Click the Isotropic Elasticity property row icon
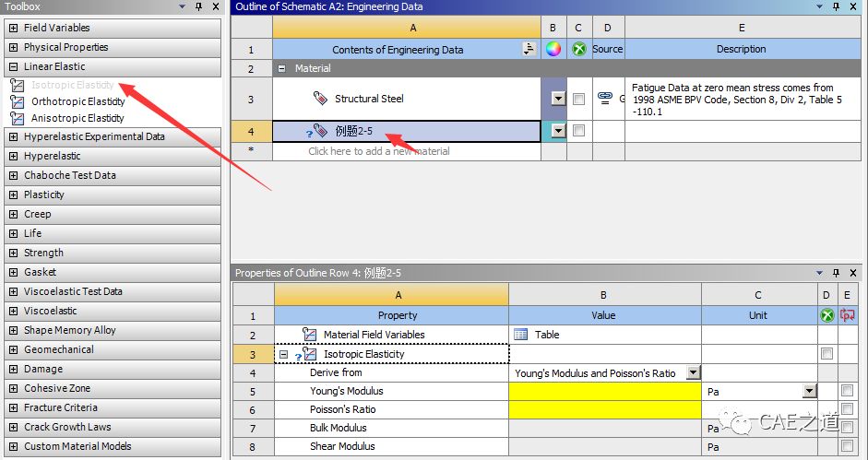 click(309, 354)
